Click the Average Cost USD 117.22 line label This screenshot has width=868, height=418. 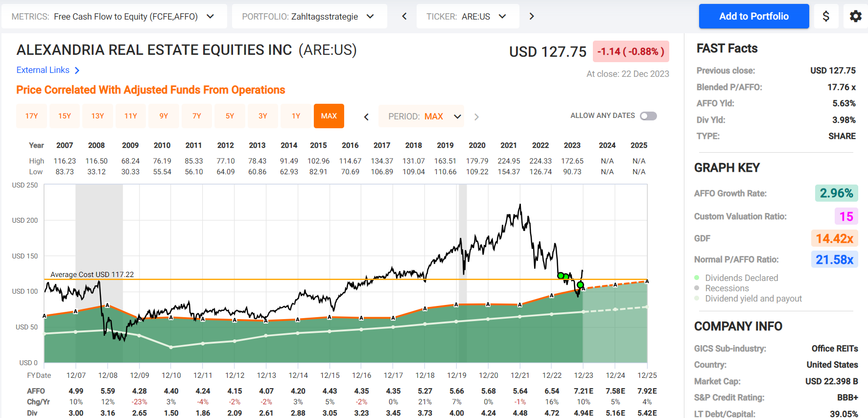[x=92, y=275]
